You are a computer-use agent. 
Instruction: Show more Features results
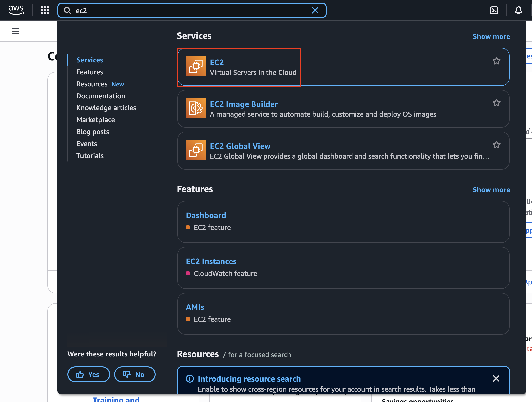491,190
